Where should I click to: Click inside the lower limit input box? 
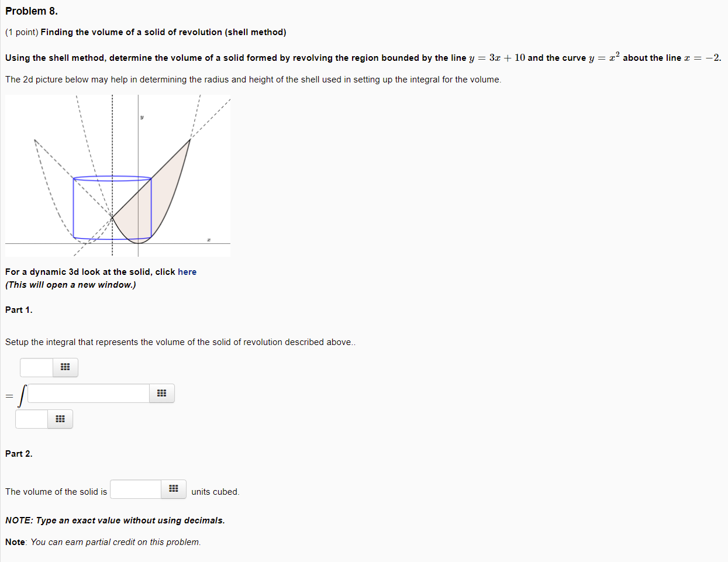(31, 419)
